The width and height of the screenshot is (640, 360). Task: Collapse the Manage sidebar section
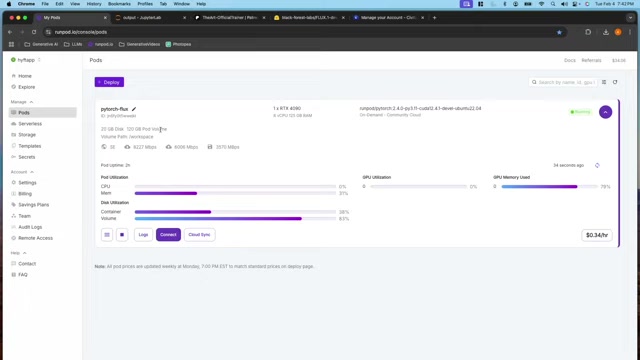point(22,102)
